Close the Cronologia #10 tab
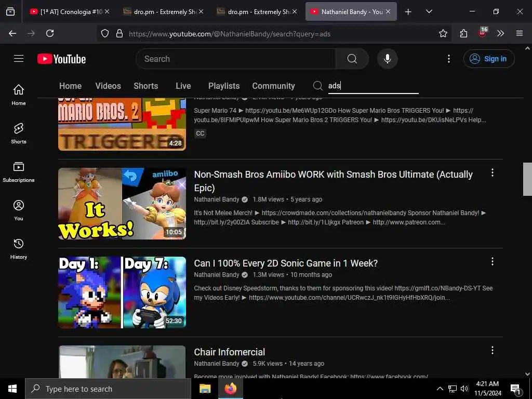The width and height of the screenshot is (532, 399). [107, 11]
